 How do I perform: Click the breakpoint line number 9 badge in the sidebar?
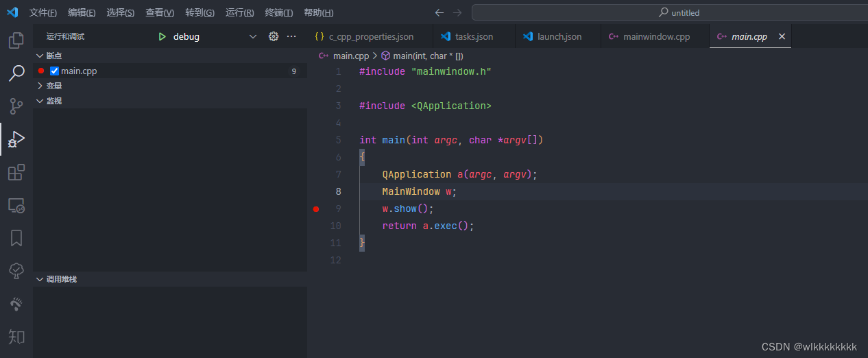pos(293,71)
